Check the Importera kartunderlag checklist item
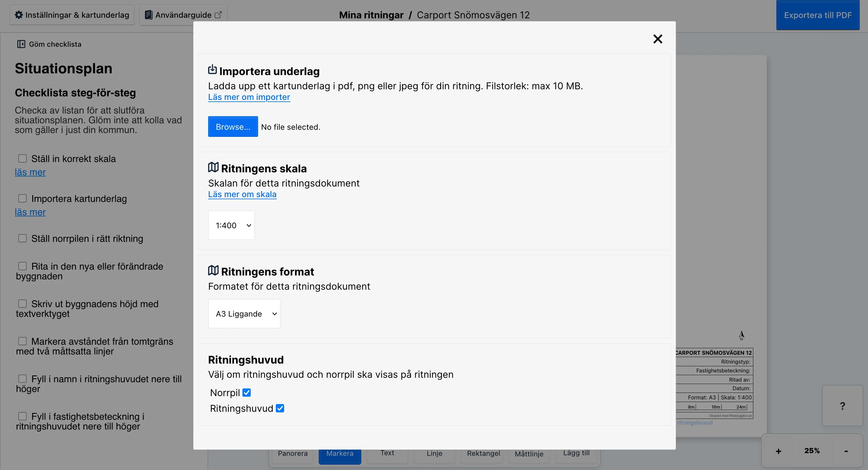 tap(22, 198)
